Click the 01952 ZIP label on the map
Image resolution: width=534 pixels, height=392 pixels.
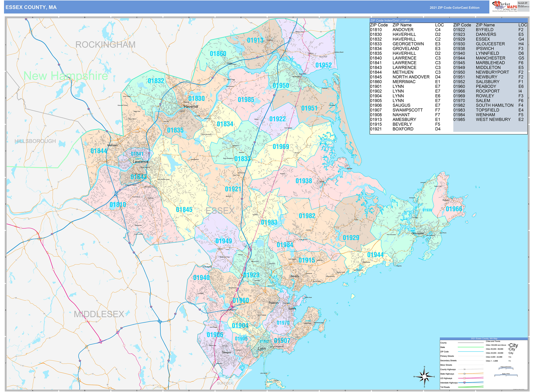[324, 65]
